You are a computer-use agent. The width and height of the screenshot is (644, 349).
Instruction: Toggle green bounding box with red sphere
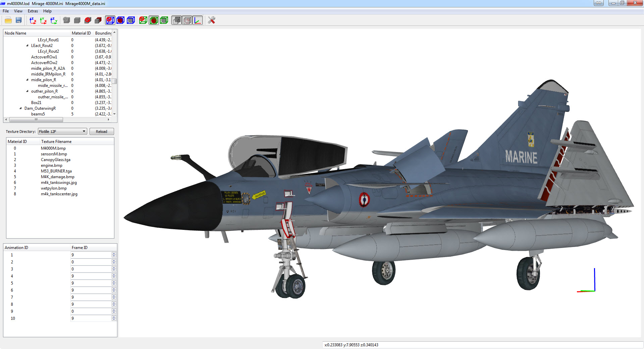click(154, 20)
